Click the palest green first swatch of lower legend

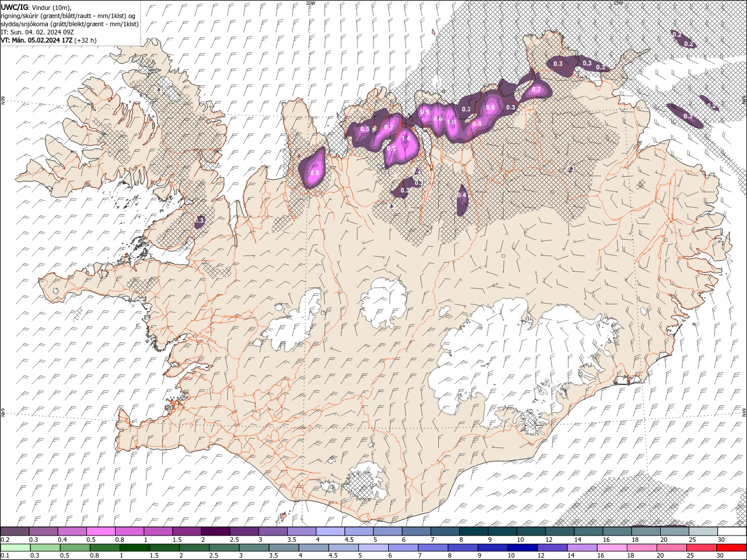(x=15, y=548)
